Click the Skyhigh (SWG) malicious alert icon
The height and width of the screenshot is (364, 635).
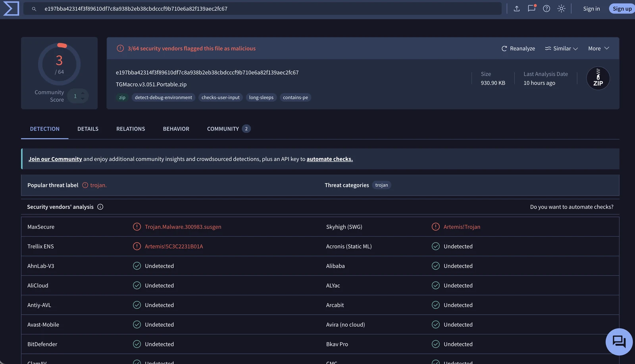(x=436, y=227)
